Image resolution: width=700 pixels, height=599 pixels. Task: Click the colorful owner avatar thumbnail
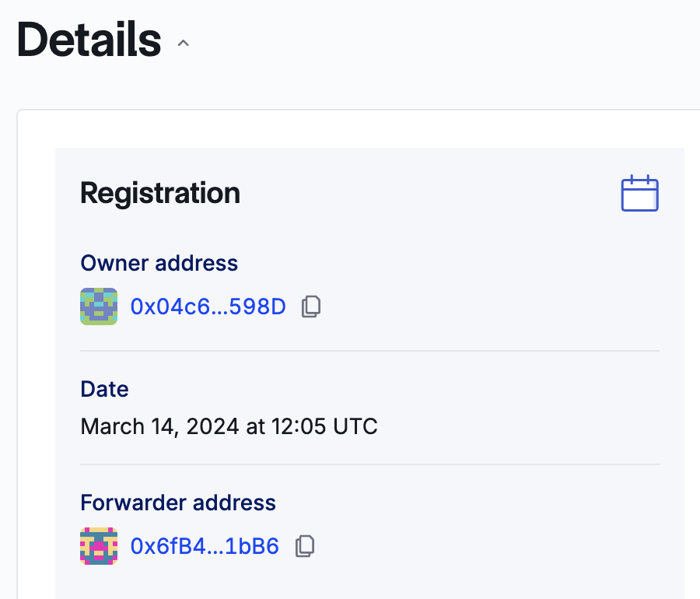click(99, 307)
